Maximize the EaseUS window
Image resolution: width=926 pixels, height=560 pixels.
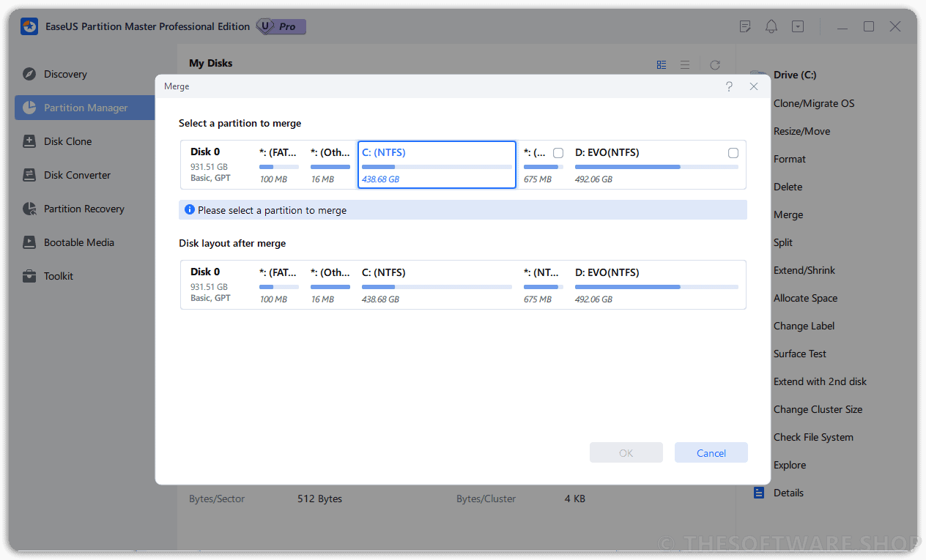(868, 26)
